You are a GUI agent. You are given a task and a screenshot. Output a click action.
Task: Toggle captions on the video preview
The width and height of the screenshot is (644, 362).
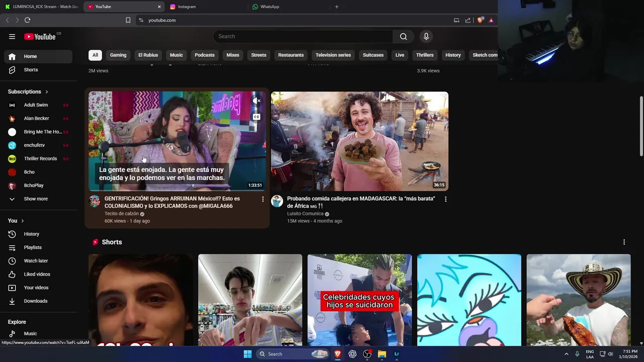click(257, 117)
